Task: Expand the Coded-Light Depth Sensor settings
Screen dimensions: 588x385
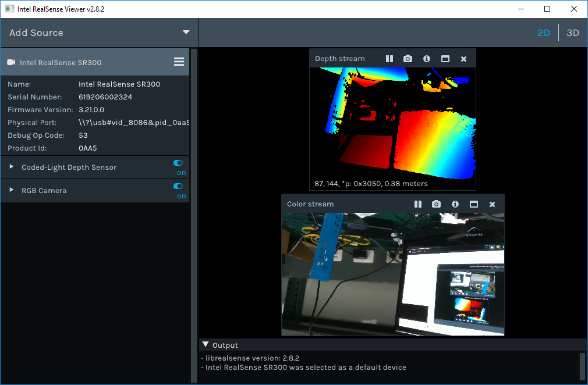Action: pos(10,167)
